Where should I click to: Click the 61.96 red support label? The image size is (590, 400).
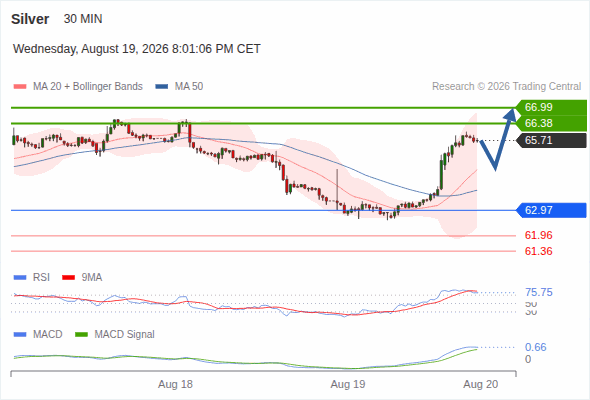[x=538, y=236]
